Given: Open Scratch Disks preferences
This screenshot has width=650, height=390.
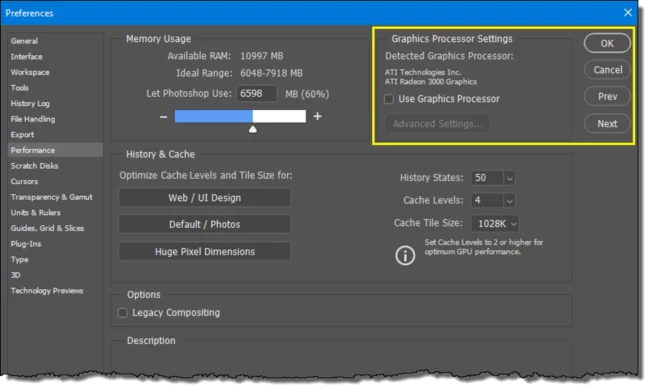Looking at the screenshot, I should (55, 166).
